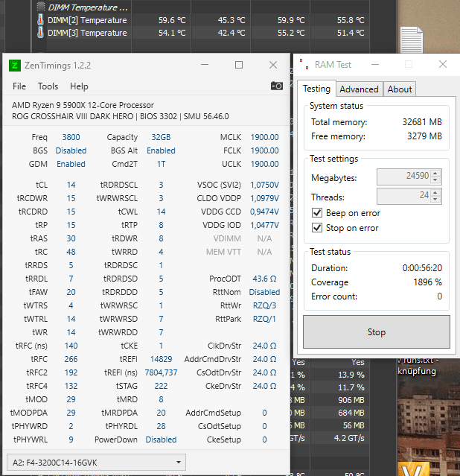
Task: Click the ClkDrvStr value 24.0 Ω
Action: coord(264,346)
